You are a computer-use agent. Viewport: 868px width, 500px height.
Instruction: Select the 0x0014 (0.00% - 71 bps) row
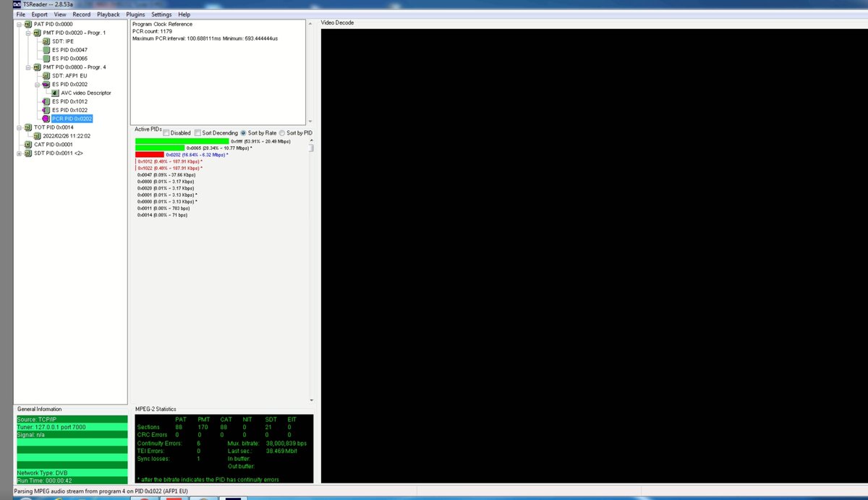(162, 215)
